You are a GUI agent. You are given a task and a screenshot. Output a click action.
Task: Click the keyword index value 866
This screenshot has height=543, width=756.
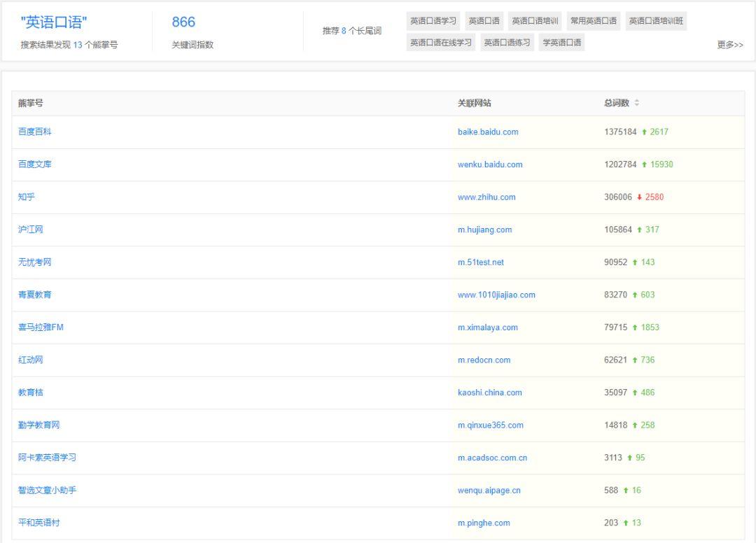tap(183, 22)
